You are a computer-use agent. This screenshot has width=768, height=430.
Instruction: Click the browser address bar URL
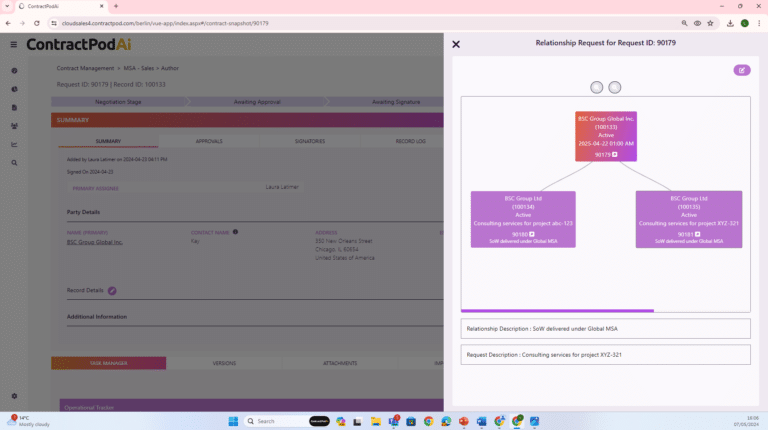point(165,23)
